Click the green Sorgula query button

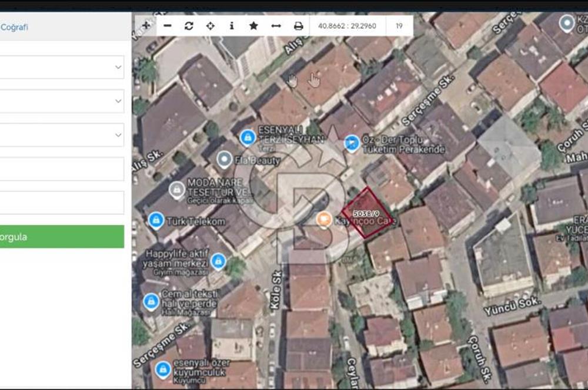(62, 236)
